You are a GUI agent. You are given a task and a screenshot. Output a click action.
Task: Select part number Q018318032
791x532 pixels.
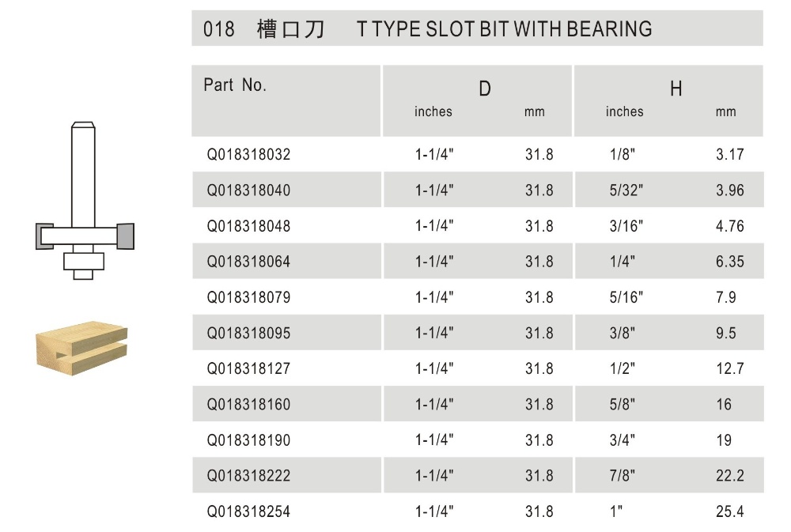click(248, 155)
